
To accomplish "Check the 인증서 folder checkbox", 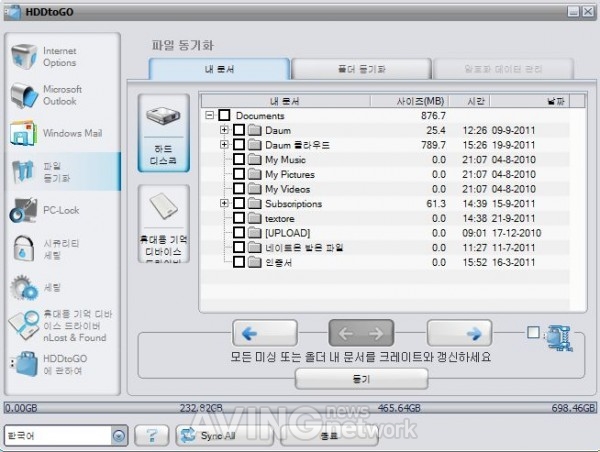I will [x=239, y=262].
